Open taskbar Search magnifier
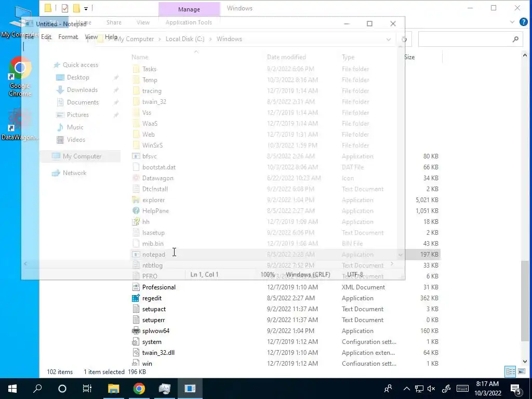Image resolution: width=532 pixels, height=399 pixels. [x=37, y=389]
